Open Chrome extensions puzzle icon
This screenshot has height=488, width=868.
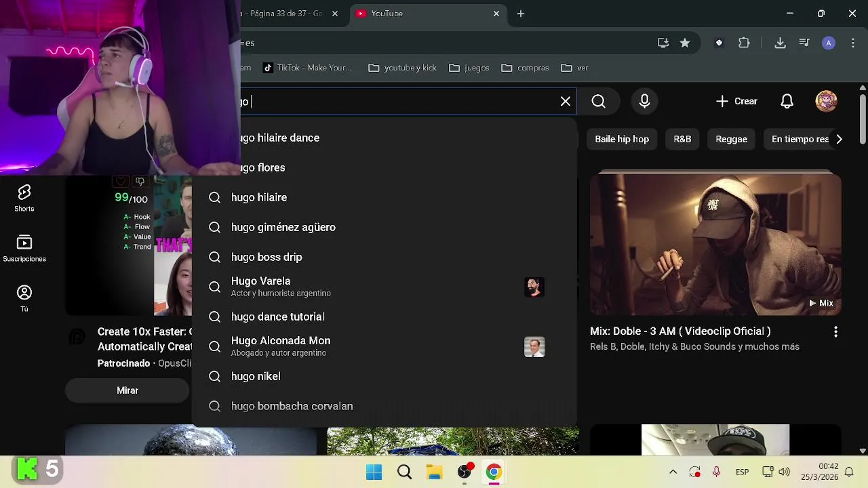click(x=744, y=43)
